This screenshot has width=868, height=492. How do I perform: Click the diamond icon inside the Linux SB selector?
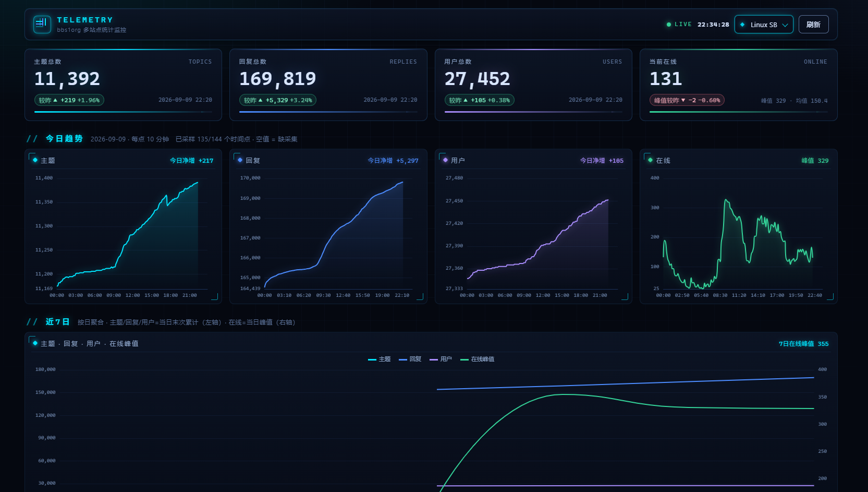coord(742,25)
